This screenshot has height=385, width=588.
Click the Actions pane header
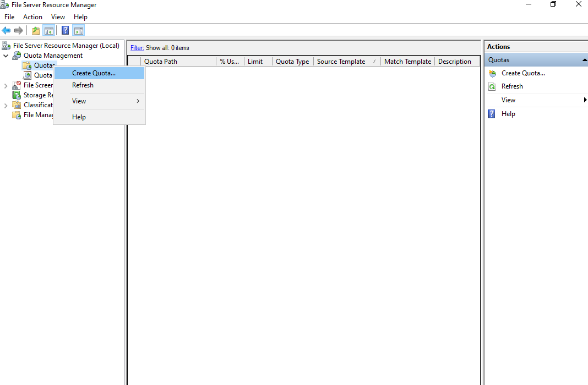[536, 46]
